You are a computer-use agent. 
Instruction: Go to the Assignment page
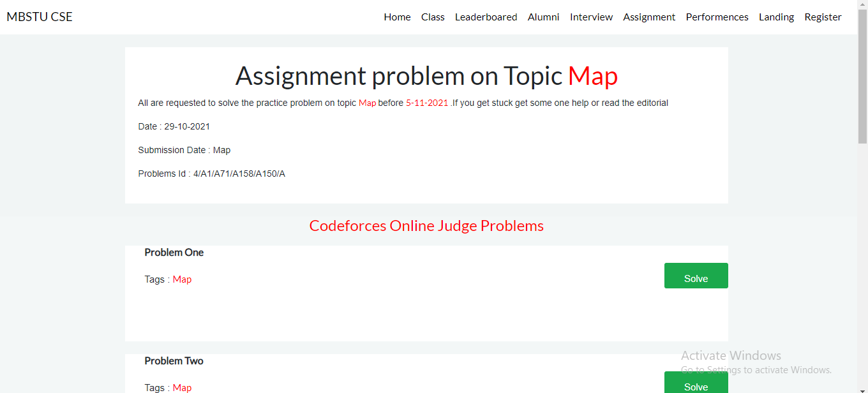click(649, 17)
